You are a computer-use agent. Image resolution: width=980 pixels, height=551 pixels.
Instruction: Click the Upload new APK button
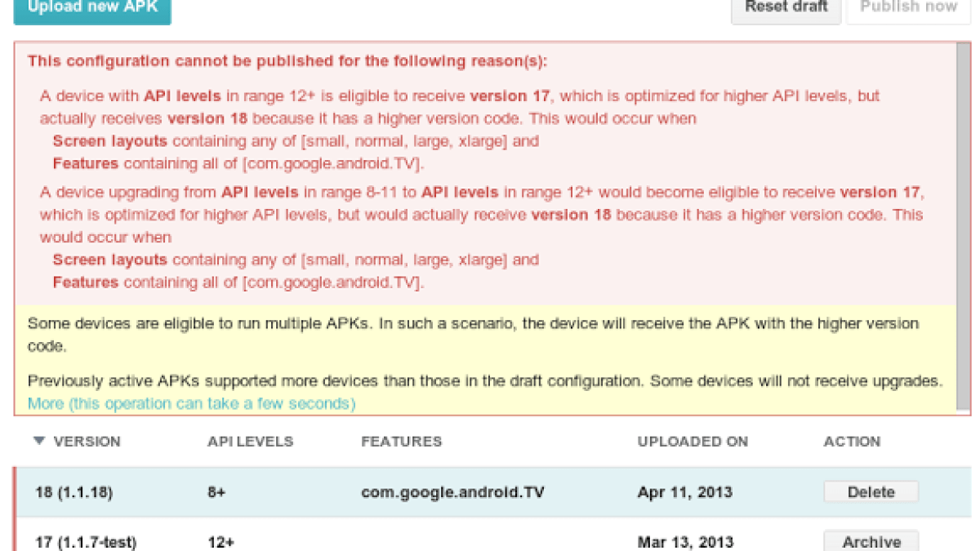[92, 8]
